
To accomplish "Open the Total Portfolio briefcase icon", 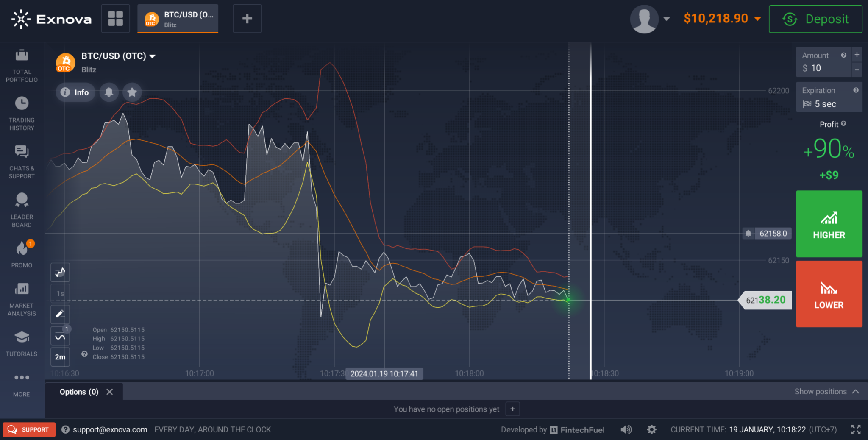I will (x=22, y=56).
